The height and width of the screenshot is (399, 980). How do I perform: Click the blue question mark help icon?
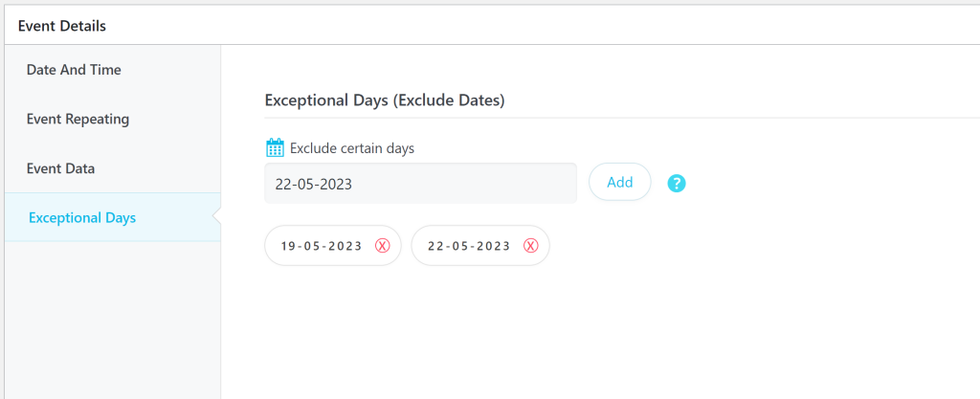677,183
